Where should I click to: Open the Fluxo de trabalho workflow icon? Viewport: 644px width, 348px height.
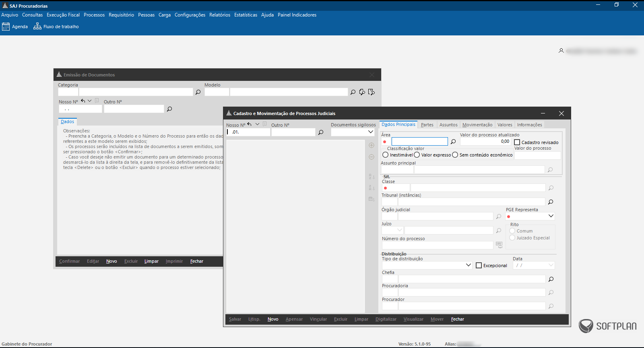pyautogui.click(x=37, y=27)
